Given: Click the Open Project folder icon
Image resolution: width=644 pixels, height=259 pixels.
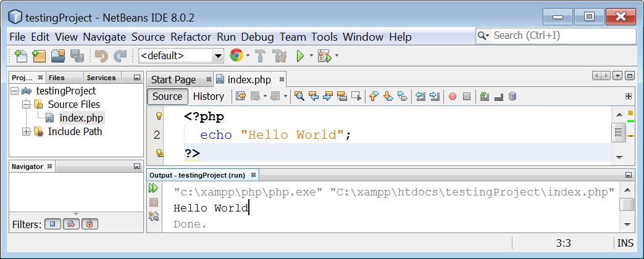Looking at the screenshot, I should (x=58, y=55).
